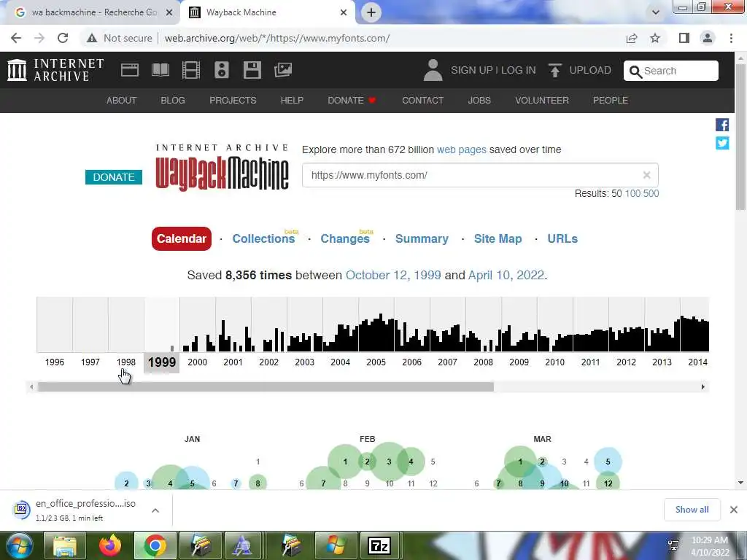Screen dimensions: 747x560
Task: Open the Texts book icon
Action: 160,70
